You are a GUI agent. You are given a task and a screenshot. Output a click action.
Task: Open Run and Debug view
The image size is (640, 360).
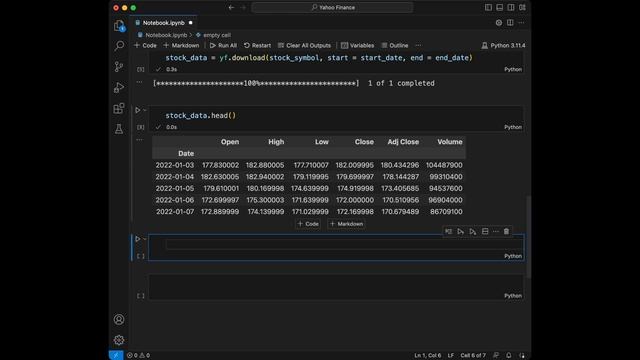[119, 87]
